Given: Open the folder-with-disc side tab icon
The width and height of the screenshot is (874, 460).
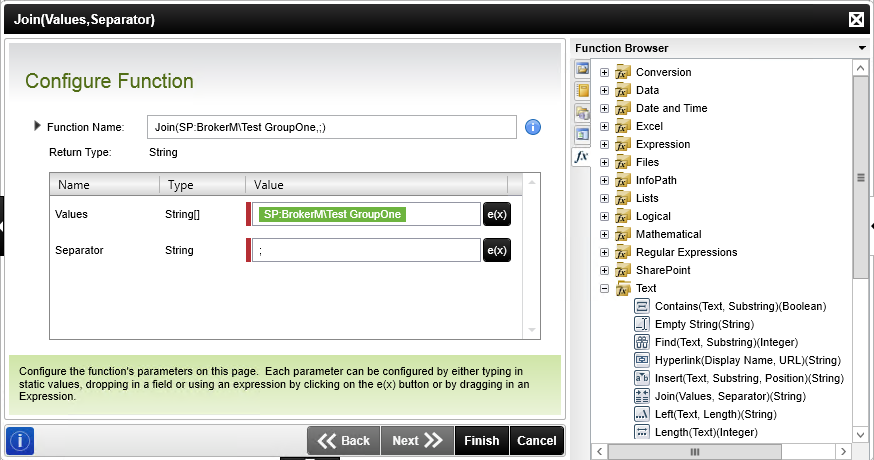Looking at the screenshot, I should [582, 113].
